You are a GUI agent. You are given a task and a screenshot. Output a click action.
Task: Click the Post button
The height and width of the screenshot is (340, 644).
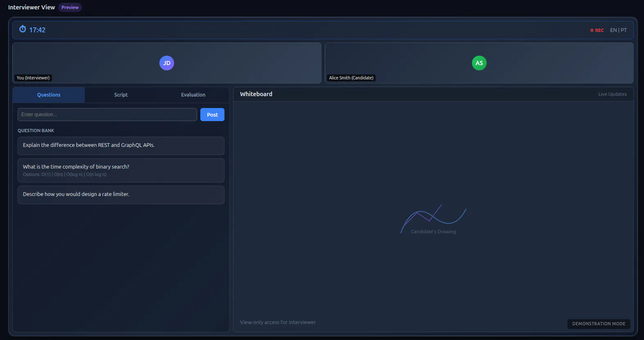[x=212, y=115]
